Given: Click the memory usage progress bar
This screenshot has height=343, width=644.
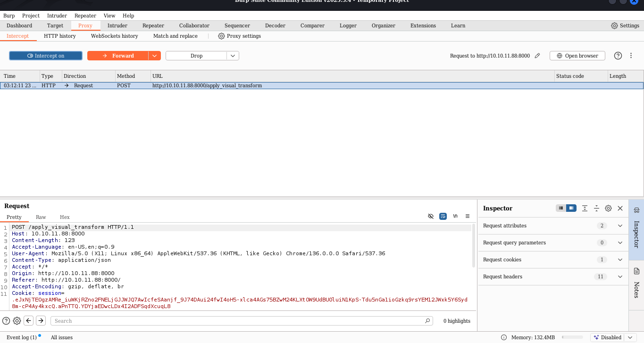Looking at the screenshot, I should pos(572,337).
